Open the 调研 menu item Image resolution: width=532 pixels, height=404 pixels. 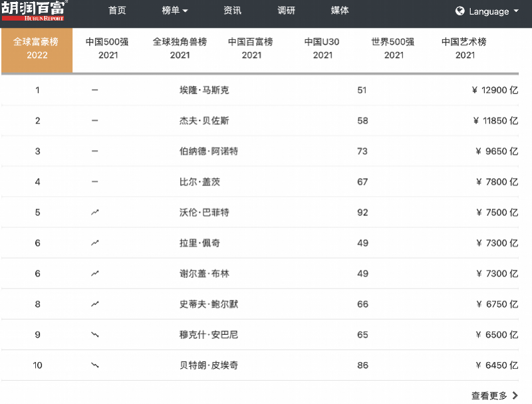pyautogui.click(x=287, y=11)
